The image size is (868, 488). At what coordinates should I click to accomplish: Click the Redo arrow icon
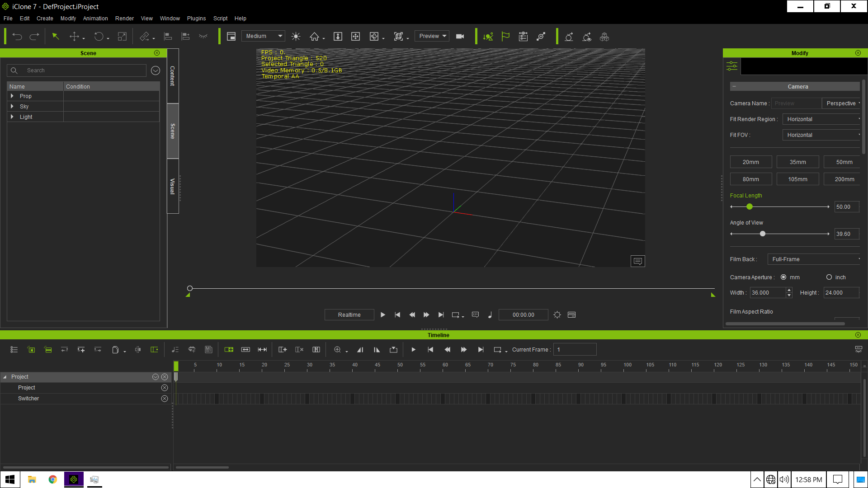click(x=34, y=37)
